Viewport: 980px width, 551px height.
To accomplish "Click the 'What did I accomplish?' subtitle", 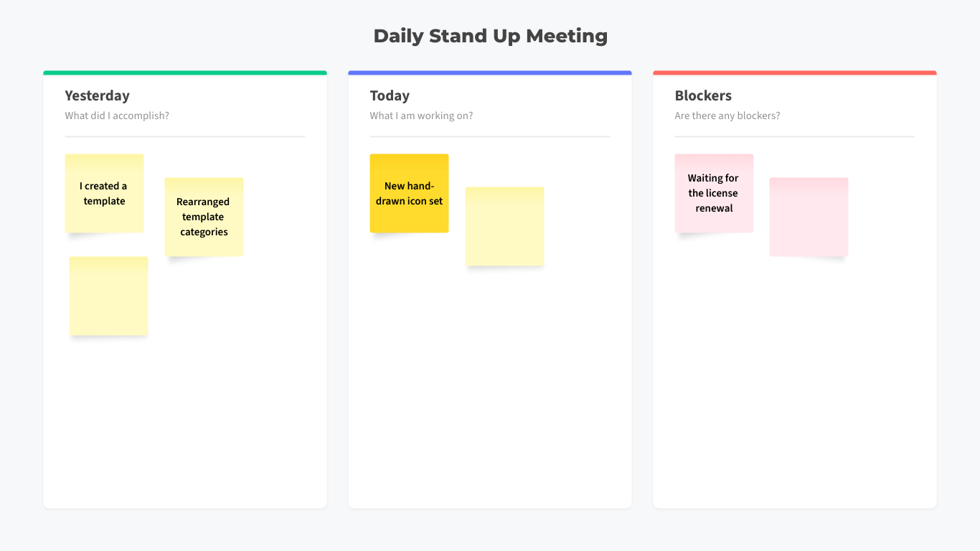I will pos(117,116).
